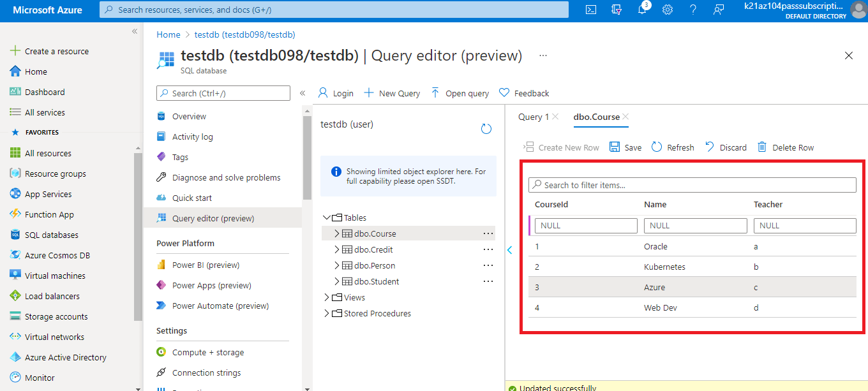The image size is (868, 391).
Task: Refresh object explorer with circular arrow icon
Action: tap(486, 129)
